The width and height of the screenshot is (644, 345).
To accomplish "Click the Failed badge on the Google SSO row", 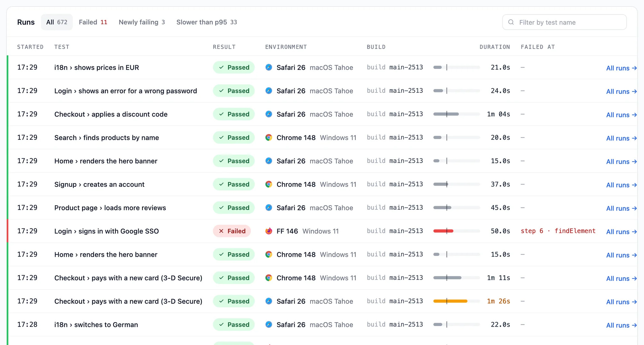I will [232, 231].
